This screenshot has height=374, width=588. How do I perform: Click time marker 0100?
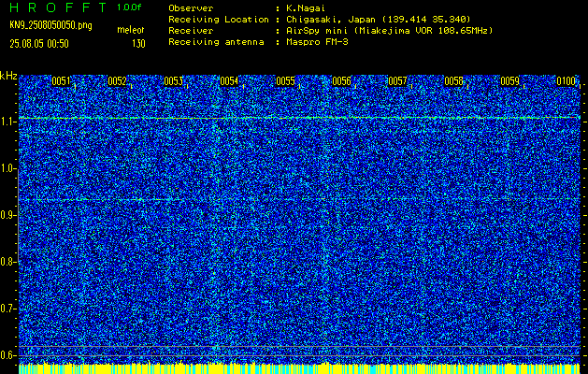coord(566,81)
